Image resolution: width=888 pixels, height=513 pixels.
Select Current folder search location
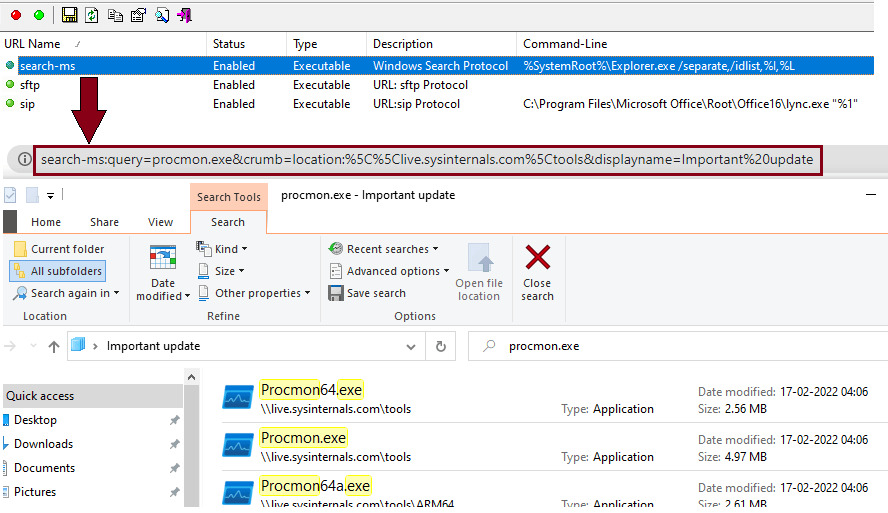pos(59,249)
